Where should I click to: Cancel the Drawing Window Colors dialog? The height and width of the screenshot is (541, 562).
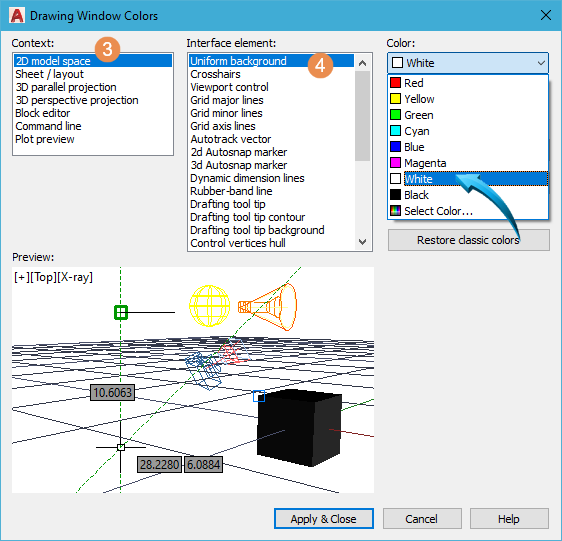[x=422, y=519]
